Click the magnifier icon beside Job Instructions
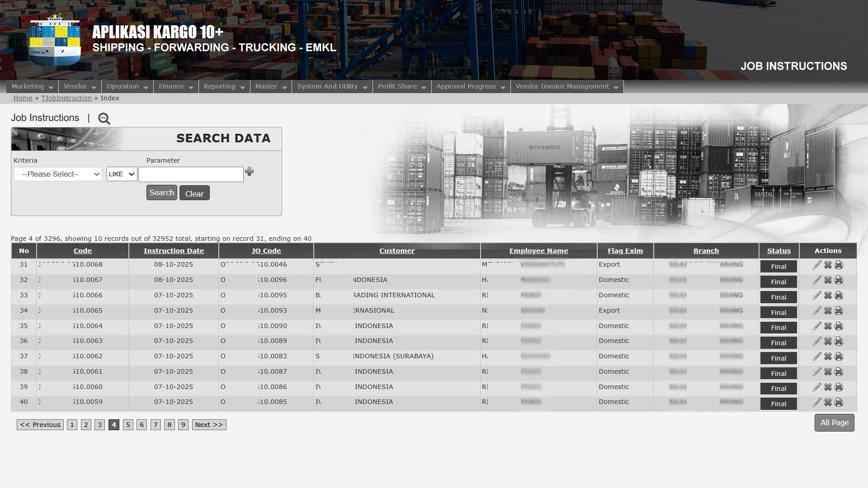868x488 pixels. (x=104, y=118)
